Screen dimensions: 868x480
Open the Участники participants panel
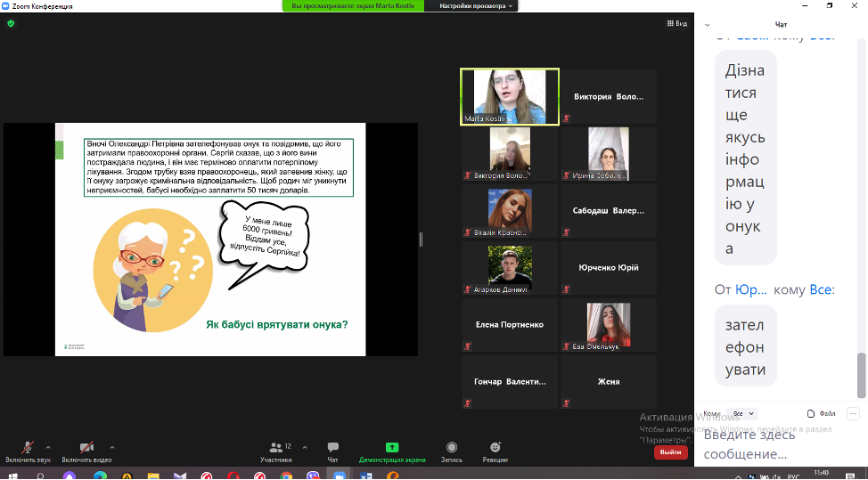(275, 449)
